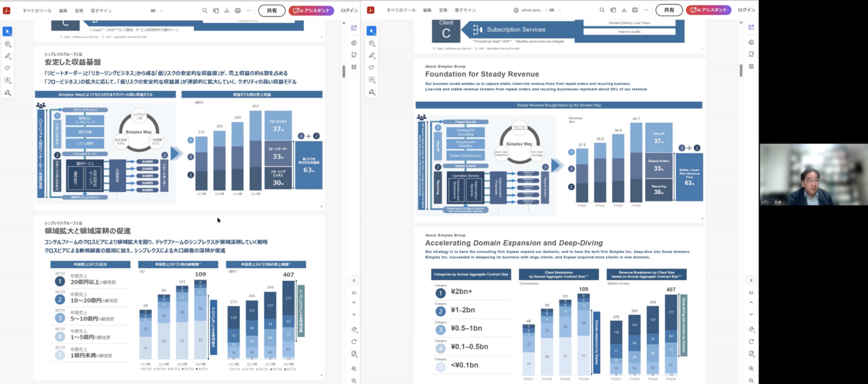The height and width of the screenshot is (384, 868).
Task: Open page thumbnails panel icon in right window
Action: pos(751,66)
